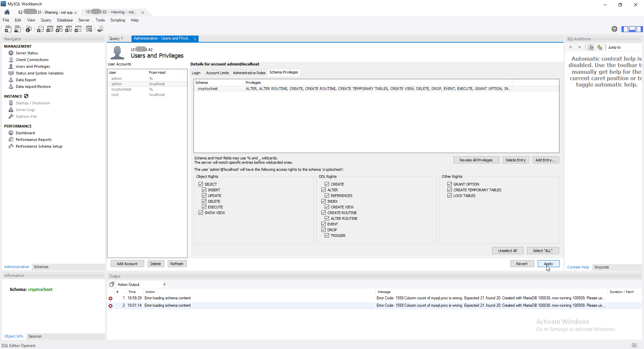Toggle automatic context help icon
644x349 pixels.
[600, 47]
